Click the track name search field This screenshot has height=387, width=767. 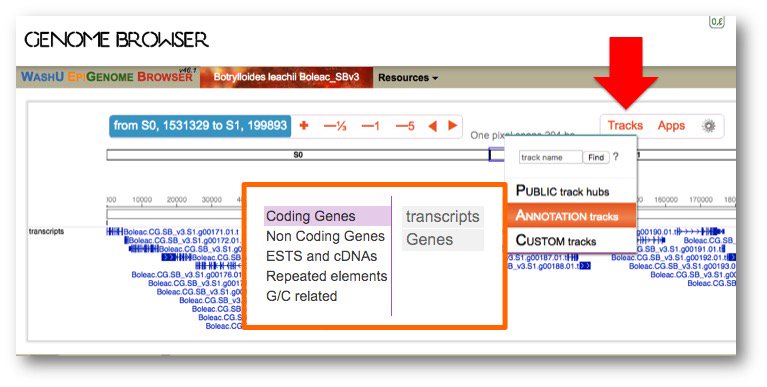[550, 158]
